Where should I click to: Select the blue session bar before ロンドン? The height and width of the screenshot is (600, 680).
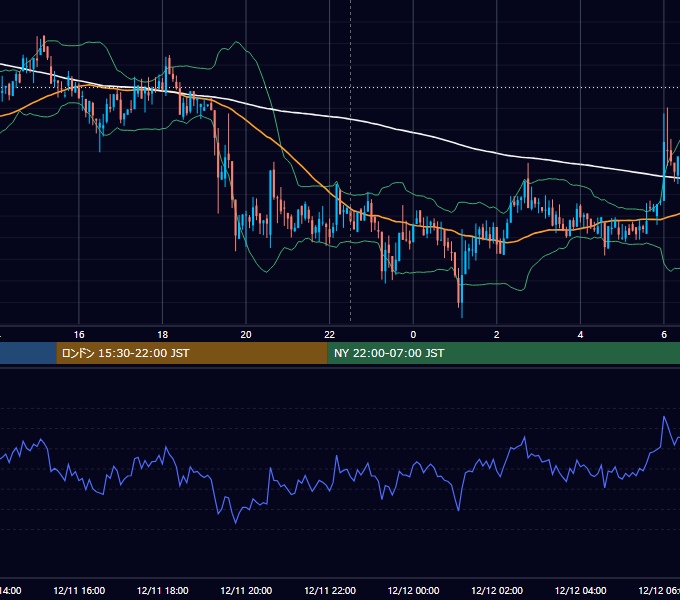pyautogui.click(x=28, y=353)
